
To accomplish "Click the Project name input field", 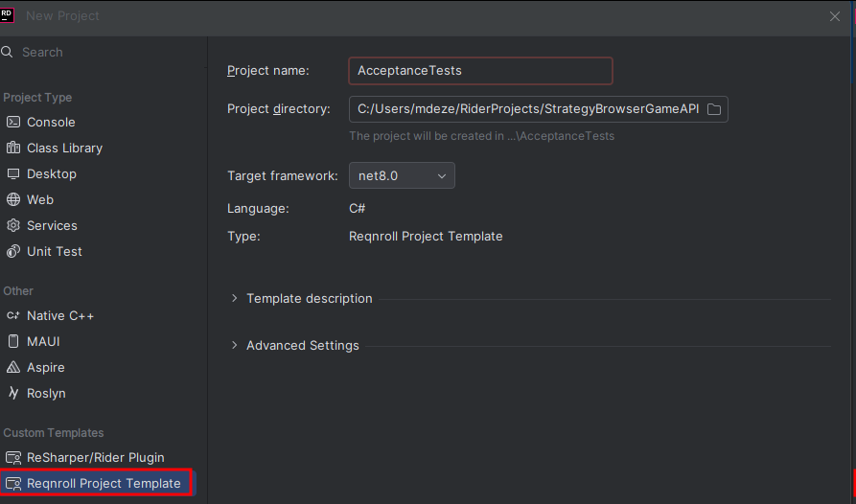I will tap(480, 71).
